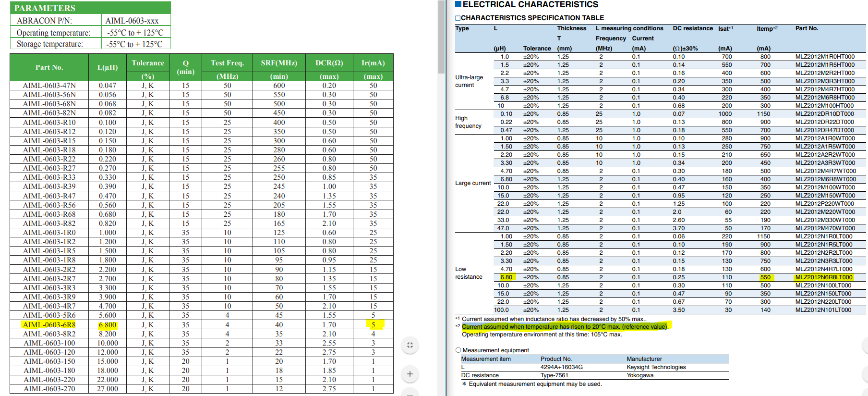Click the 27.000 inductance value
Image resolution: width=868 pixels, height=396 pixels.
coord(108,389)
